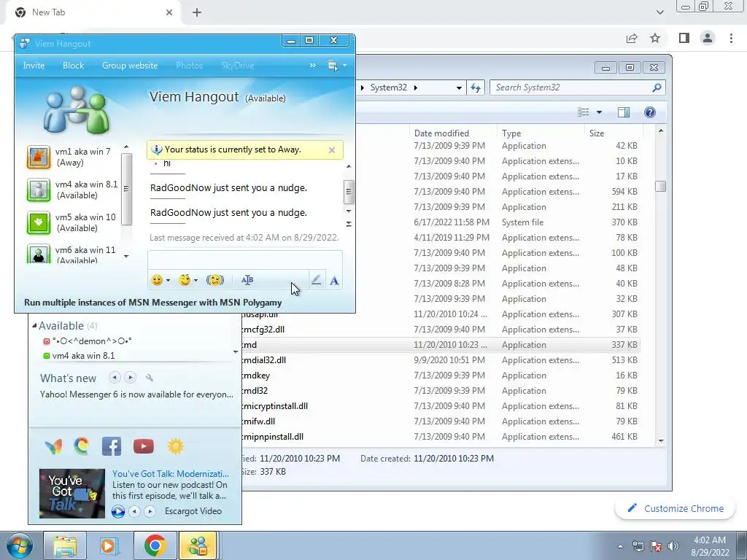Toggle Explorer preview pane icon
Screen dimensions: 747x560
624,112
